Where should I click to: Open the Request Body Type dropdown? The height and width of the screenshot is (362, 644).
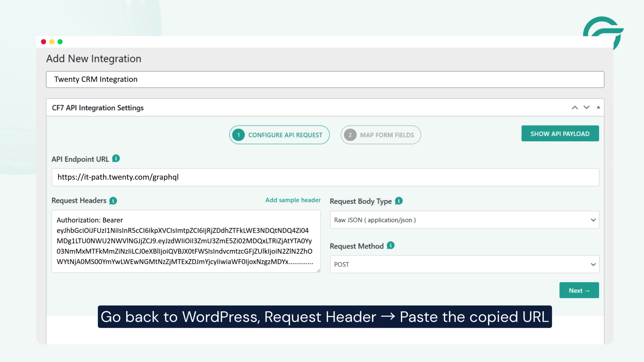coord(465,220)
